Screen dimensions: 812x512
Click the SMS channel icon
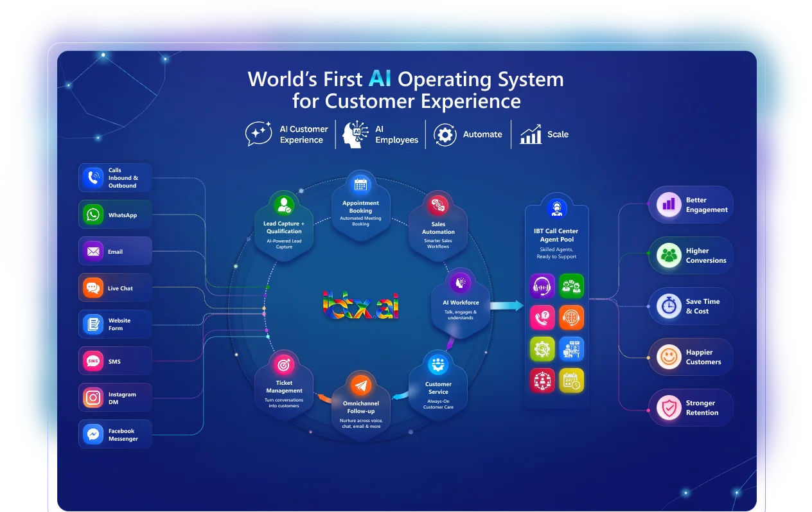pos(93,361)
